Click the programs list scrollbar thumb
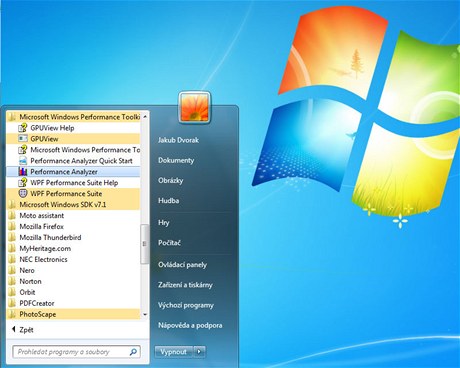Viewport: 460px width, 368px height. tap(145, 244)
